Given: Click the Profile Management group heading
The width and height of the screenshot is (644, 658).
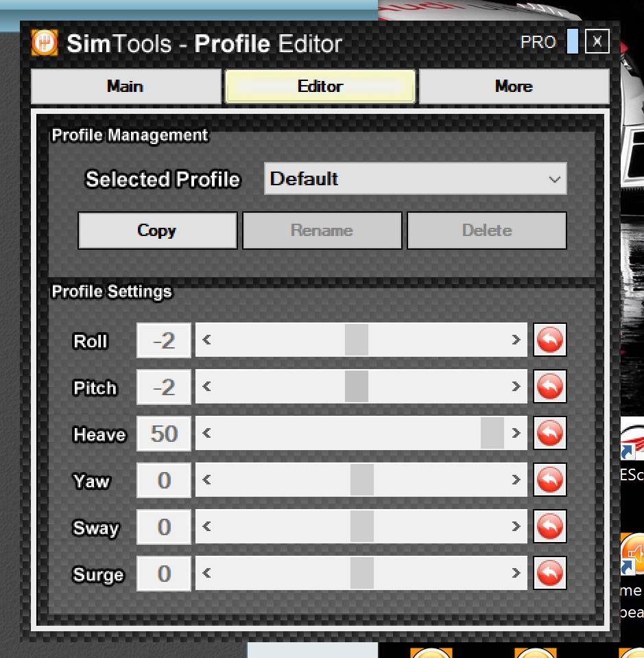Looking at the screenshot, I should tap(130, 135).
